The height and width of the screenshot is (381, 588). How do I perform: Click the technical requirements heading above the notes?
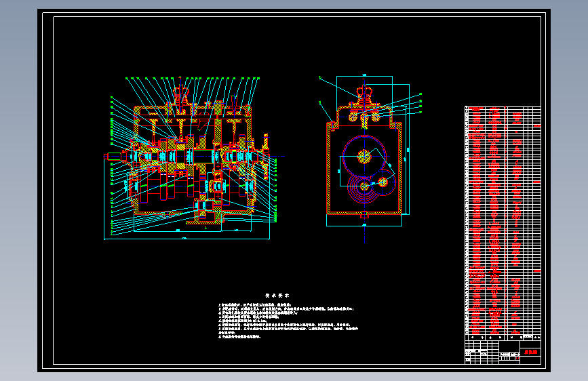tap(277, 296)
